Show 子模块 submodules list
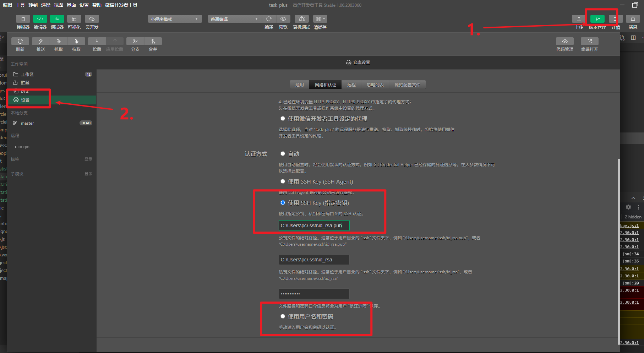This screenshot has height=353, width=644. point(88,174)
